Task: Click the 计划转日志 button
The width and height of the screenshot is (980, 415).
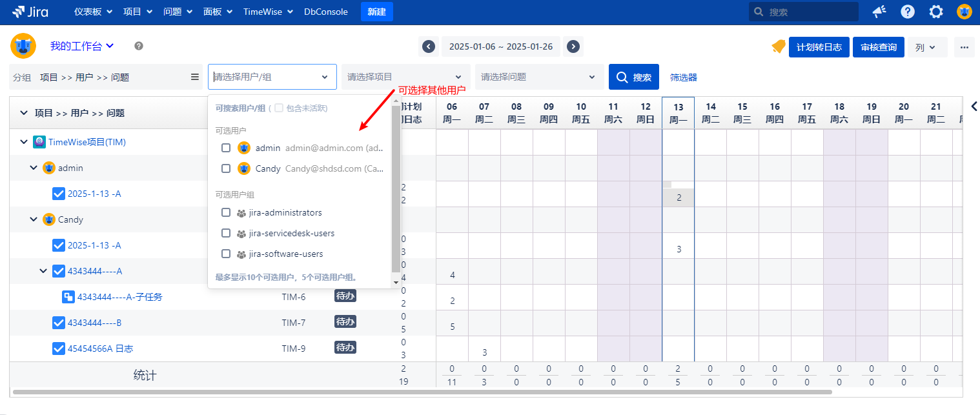Action: [x=819, y=47]
